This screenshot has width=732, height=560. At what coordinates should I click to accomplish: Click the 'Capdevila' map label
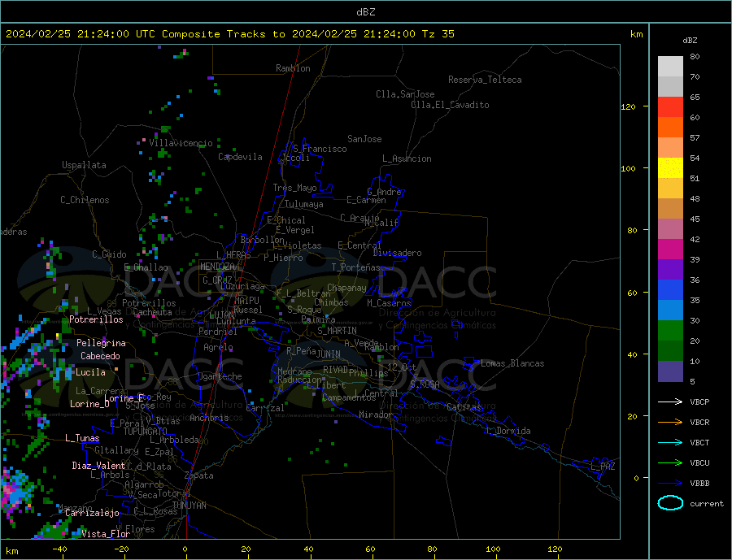click(240, 157)
